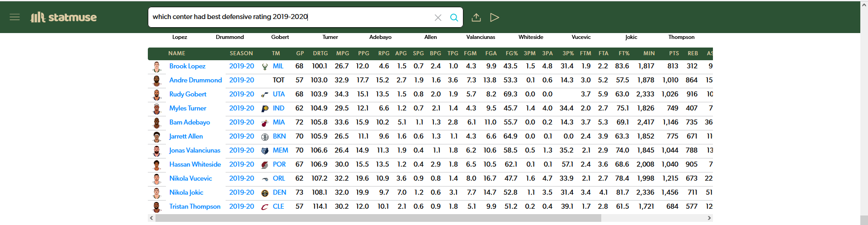Open Brook Lopez player page
The height and width of the screenshot is (225, 868).
(x=187, y=66)
